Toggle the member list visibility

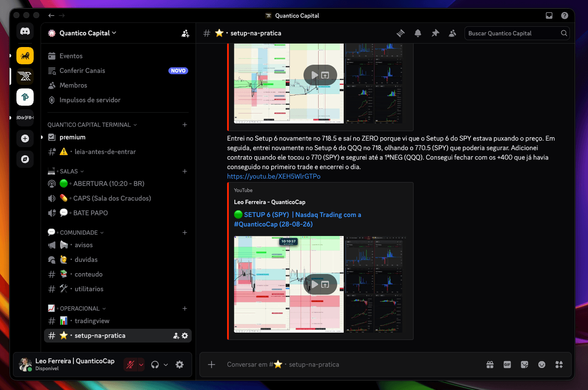click(452, 33)
